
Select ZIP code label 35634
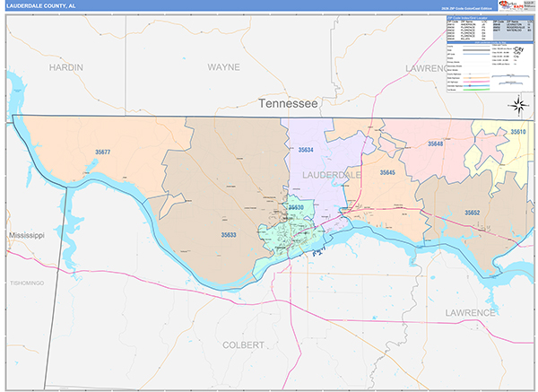[x=306, y=150]
